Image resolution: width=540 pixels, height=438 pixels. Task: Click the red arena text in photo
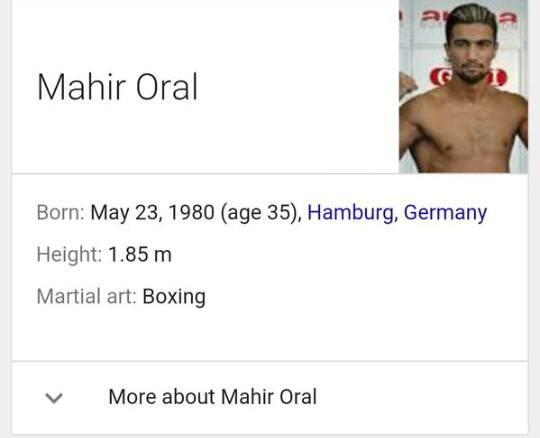[x=469, y=17]
